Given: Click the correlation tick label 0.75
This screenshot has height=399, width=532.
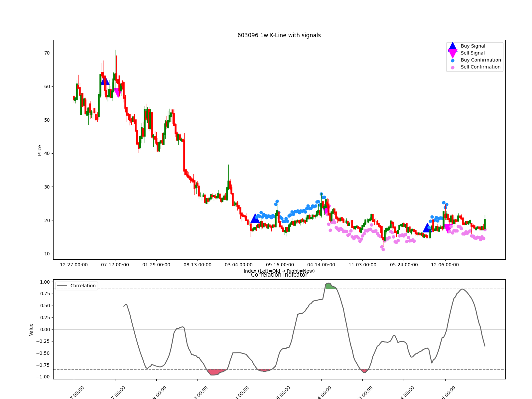Looking at the screenshot, I should click(x=45, y=294).
